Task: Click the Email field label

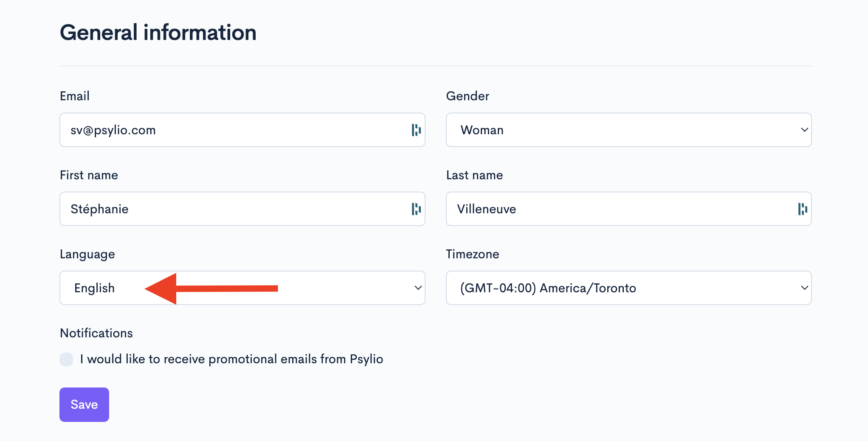Action: coord(75,96)
